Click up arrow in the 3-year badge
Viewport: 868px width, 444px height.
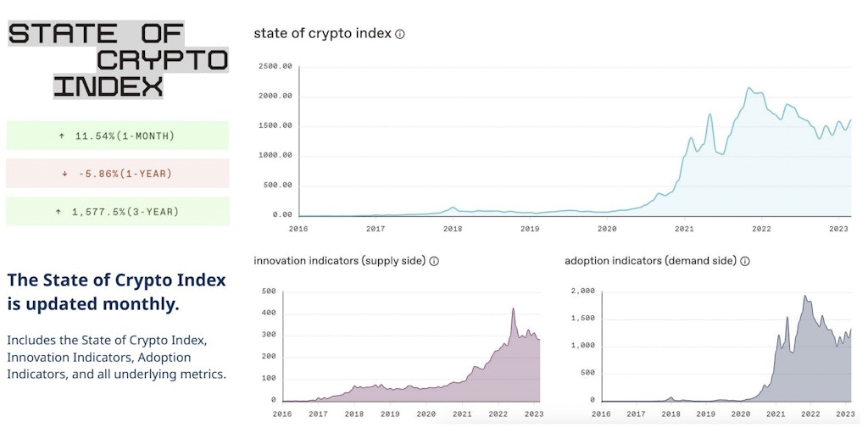click(58, 212)
